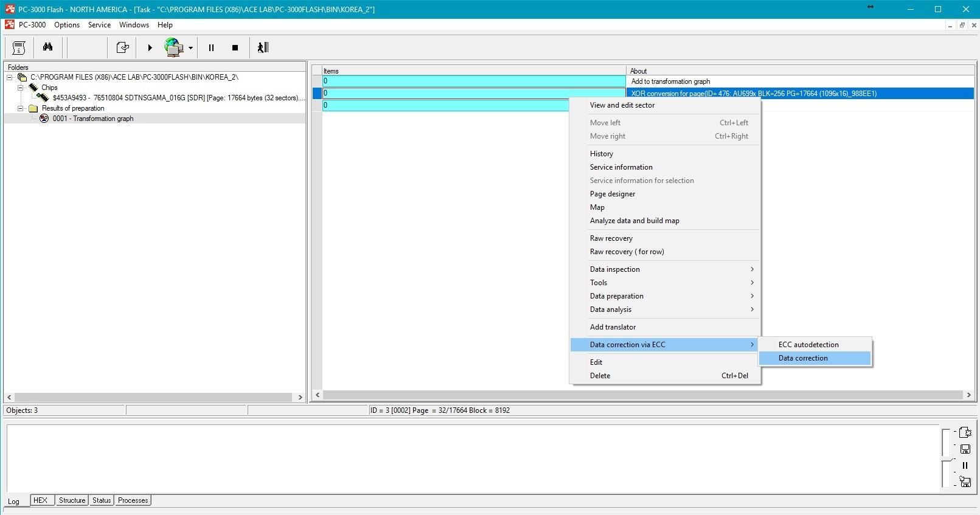
Task: Click the task root folder stack icon
Action: 23,77
